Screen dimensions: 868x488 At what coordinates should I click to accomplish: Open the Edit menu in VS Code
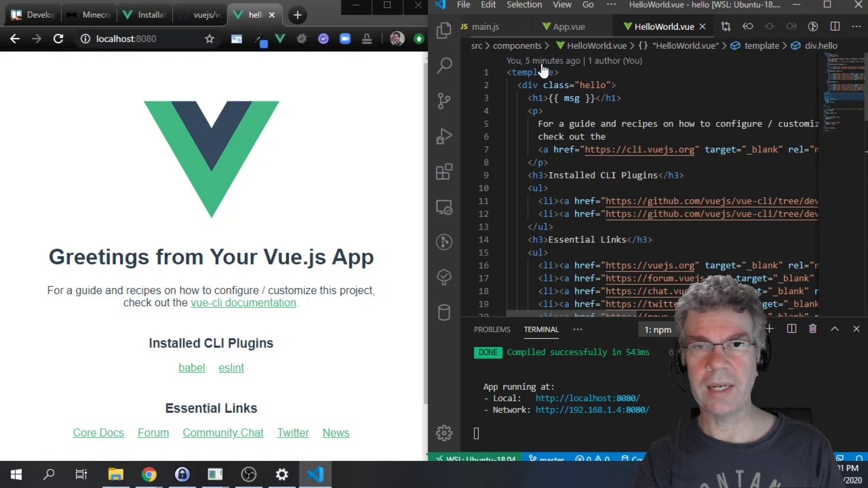(x=488, y=5)
